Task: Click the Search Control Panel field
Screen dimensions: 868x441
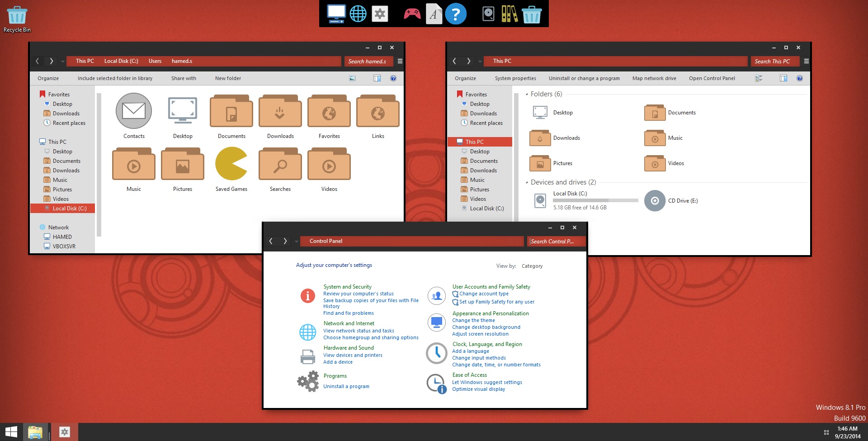Action: 556,242
